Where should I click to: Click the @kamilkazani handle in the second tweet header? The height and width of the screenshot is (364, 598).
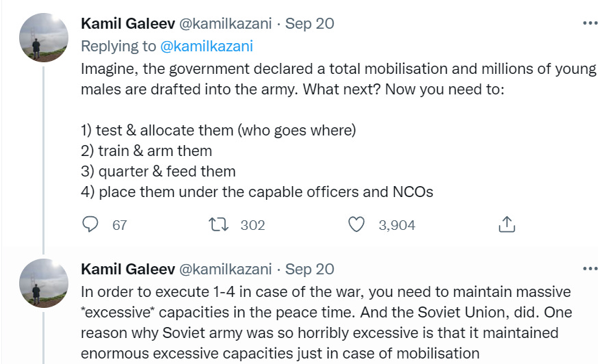[225, 270]
